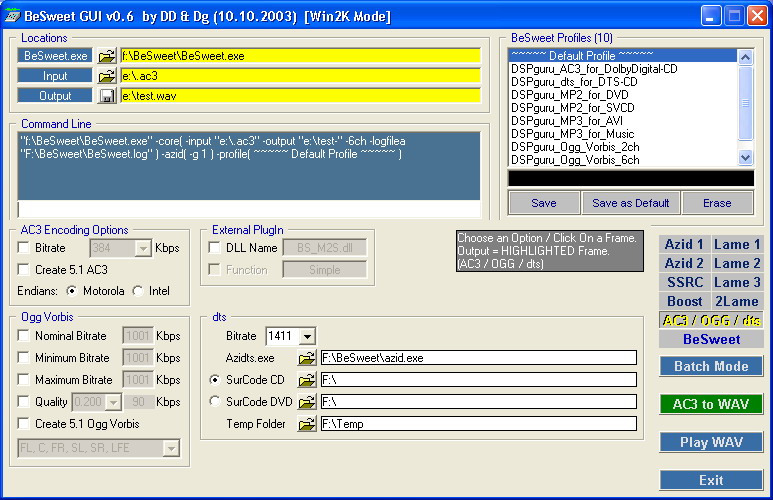Click the Exit button
Screen dimensions: 773x500
tap(711, 480)
